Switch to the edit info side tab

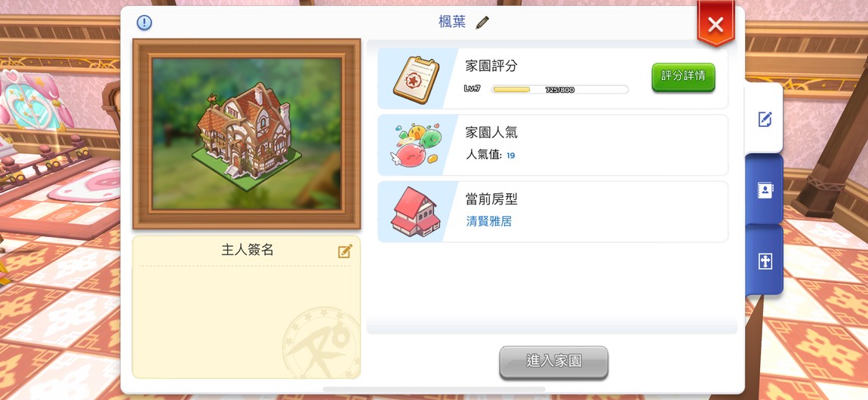[765, 118]
